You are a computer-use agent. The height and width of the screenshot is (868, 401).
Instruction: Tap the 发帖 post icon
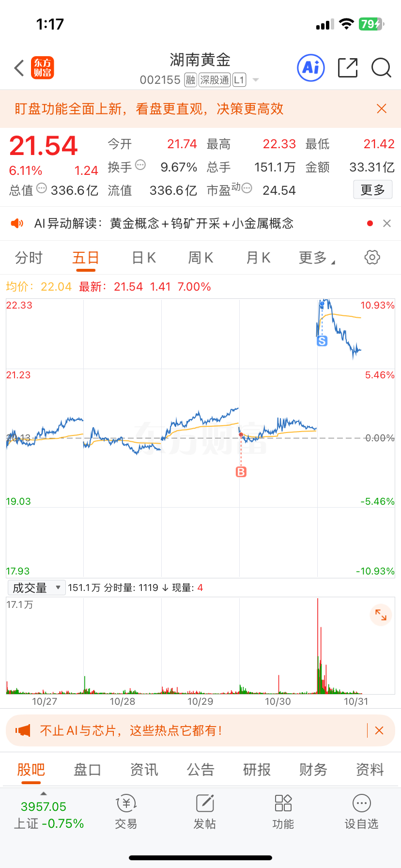[x=205, y=812]
